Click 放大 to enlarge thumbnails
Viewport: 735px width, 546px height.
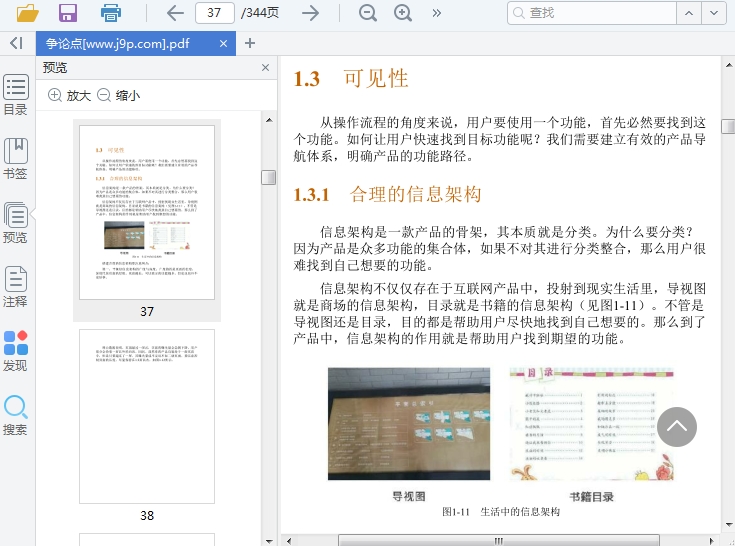(69, 95)
